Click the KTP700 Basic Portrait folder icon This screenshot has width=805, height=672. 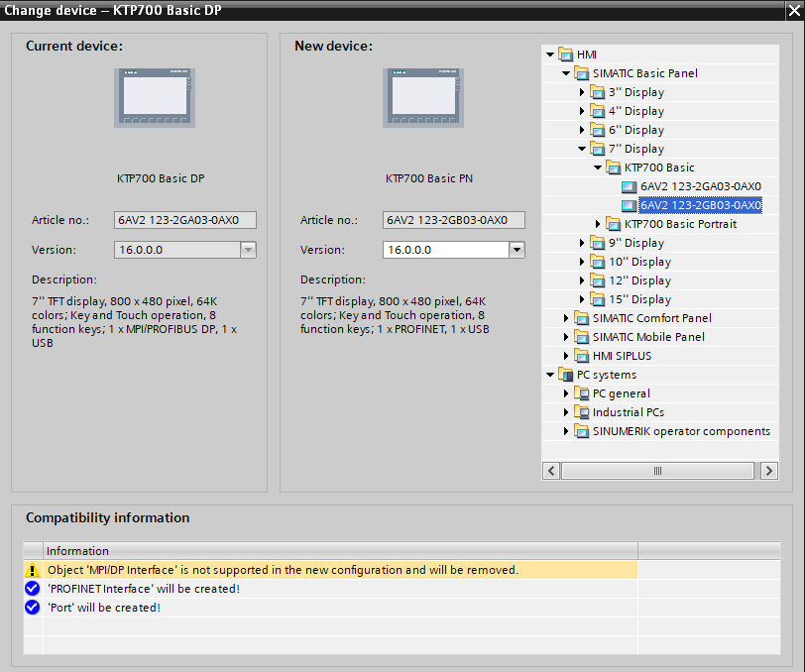(x=613, y=224)
